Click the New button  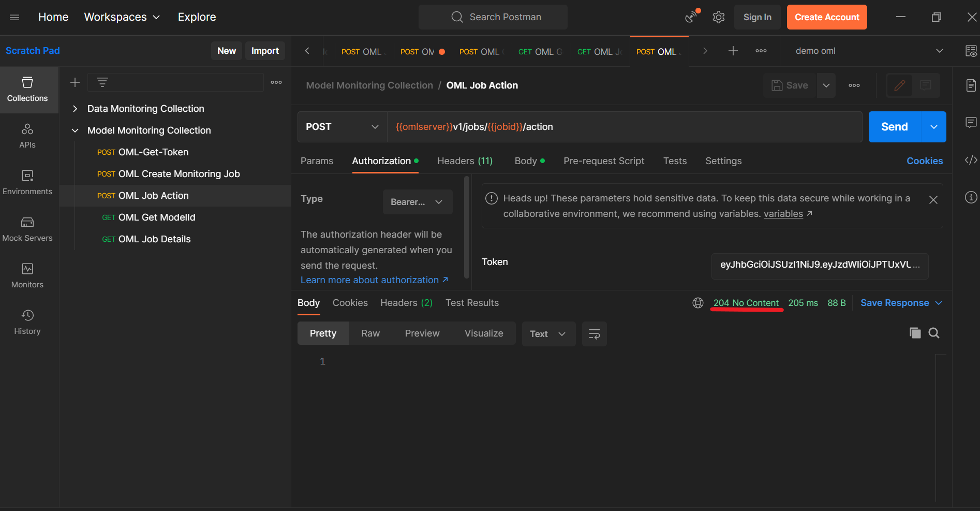pos(227,51)
